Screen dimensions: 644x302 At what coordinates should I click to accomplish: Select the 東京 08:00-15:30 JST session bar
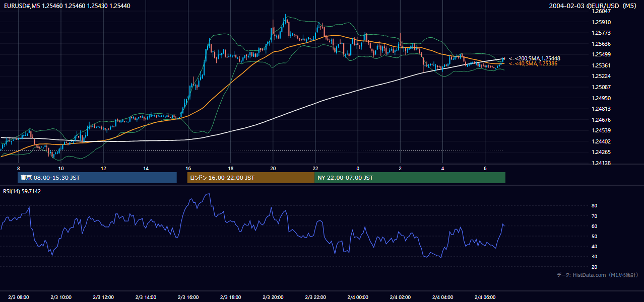pyautogui.click(x=97, y=178)
